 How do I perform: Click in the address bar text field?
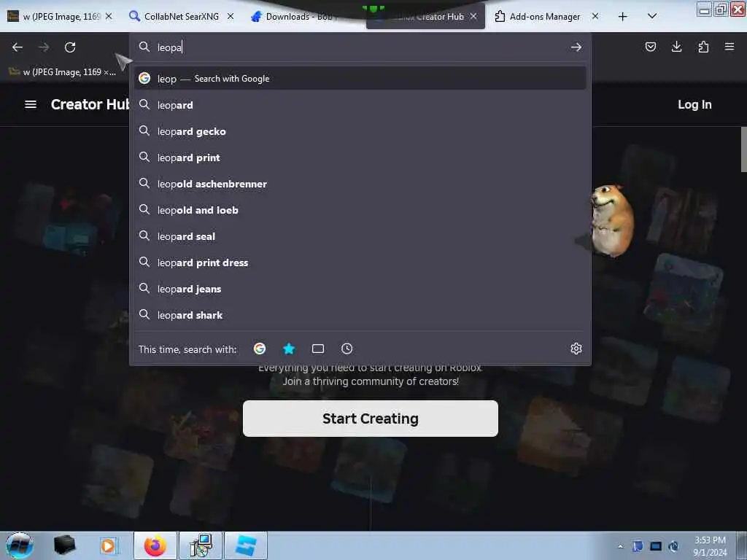(x=362, y=47)
